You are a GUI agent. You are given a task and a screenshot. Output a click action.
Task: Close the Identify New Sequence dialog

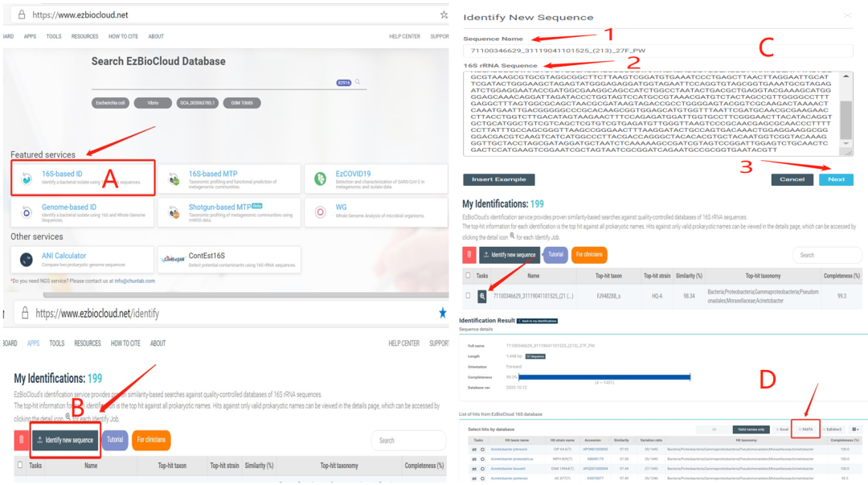(847, 15)
